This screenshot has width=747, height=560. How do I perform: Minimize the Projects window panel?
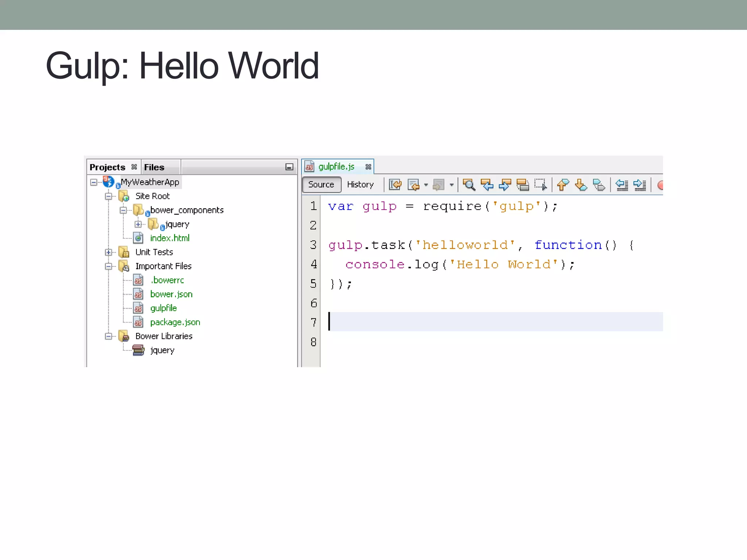289,167
